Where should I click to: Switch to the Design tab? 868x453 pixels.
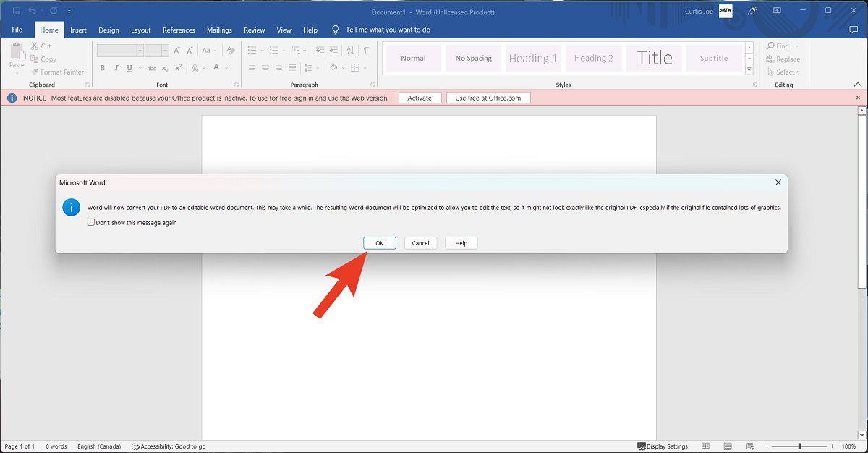click(x=109, y=30)
